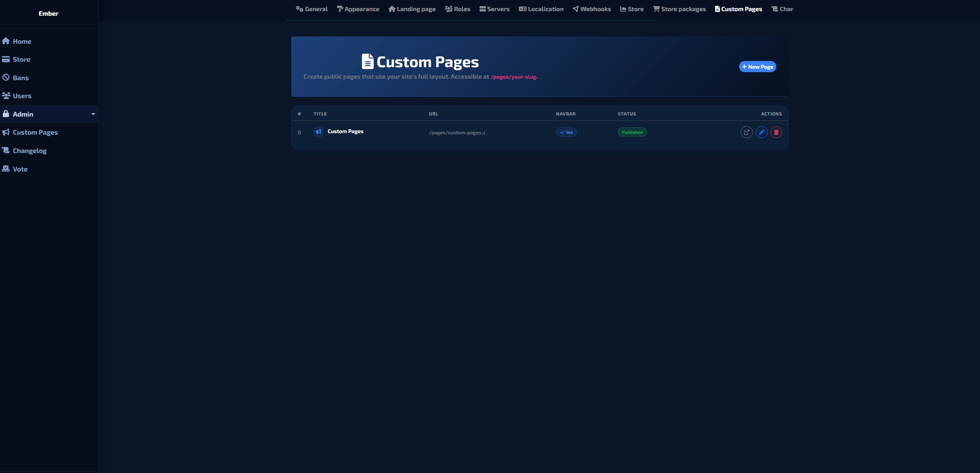This screenshot has width=980, height=473.
Task: Expand the Admin dropdown arrow
Action: [93, 114]
